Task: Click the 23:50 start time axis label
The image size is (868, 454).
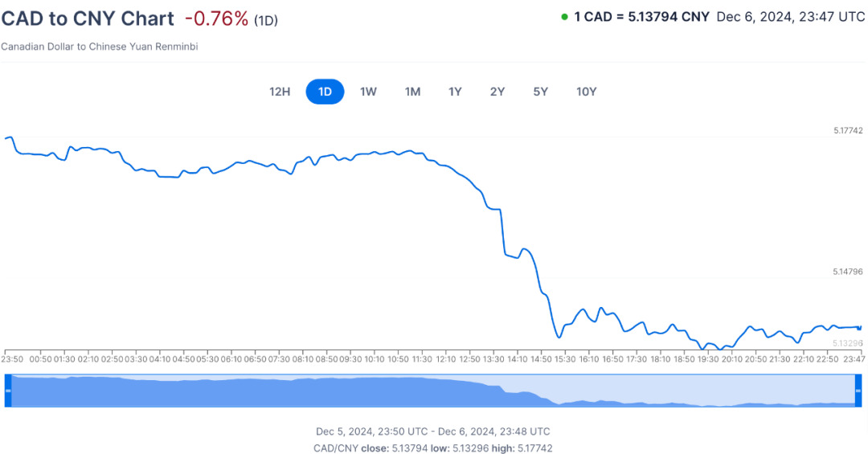Action: (13, 359)
